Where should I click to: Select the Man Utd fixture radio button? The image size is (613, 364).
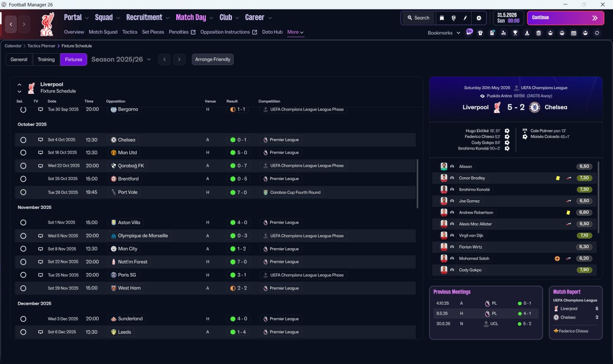23,153
